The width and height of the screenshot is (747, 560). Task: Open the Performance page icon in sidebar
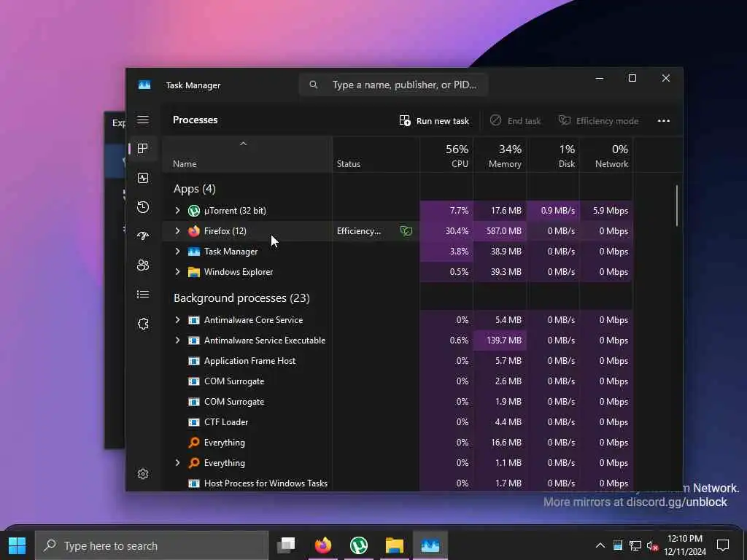point(143,178)
